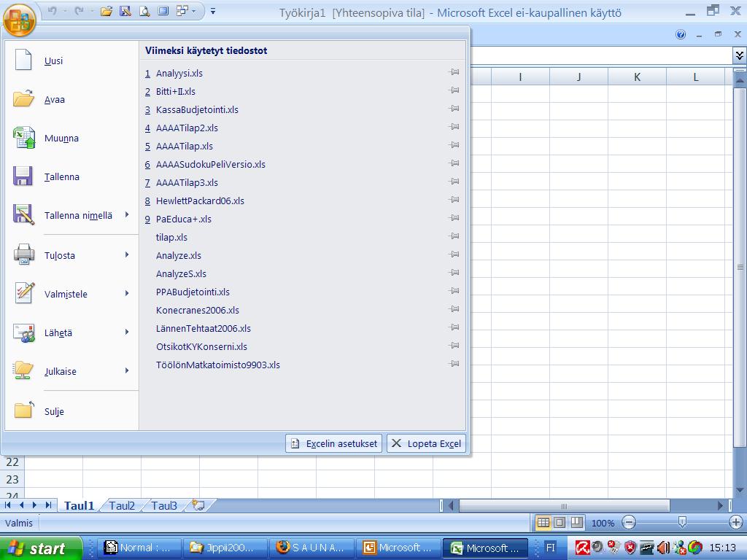Go to the first sheet with navigation arrow
This screenshot has height=560, width=747.
(x=7, y=505)
